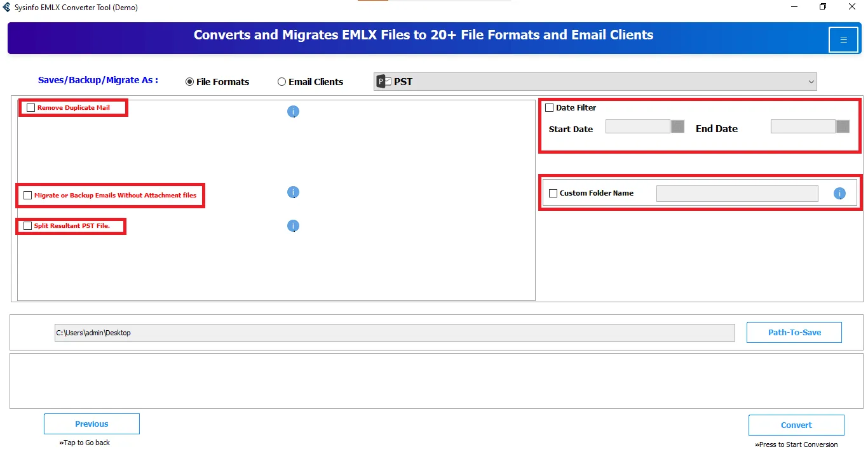Minimize the EMLX Converter window
Image resolution: width=868 pixels, height=461 pixels.
795,7
